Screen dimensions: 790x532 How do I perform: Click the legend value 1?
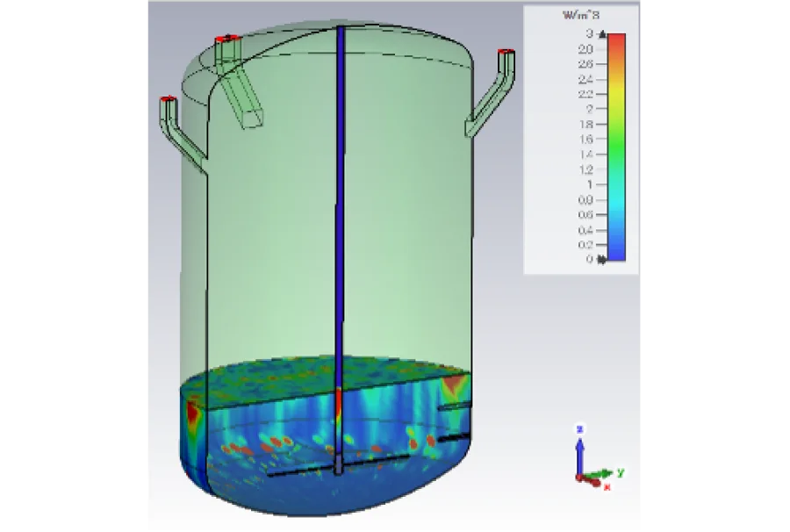pyautogui.click(x=590, y=184)
